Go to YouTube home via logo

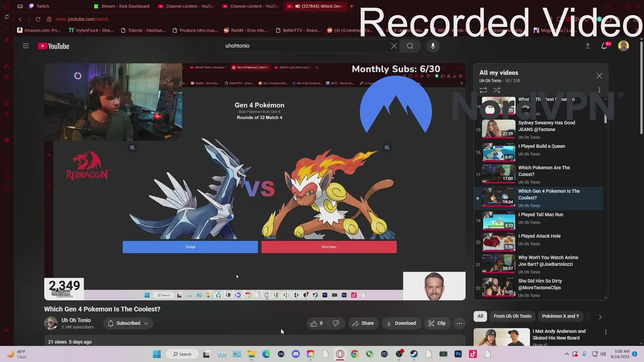point(53,46)
